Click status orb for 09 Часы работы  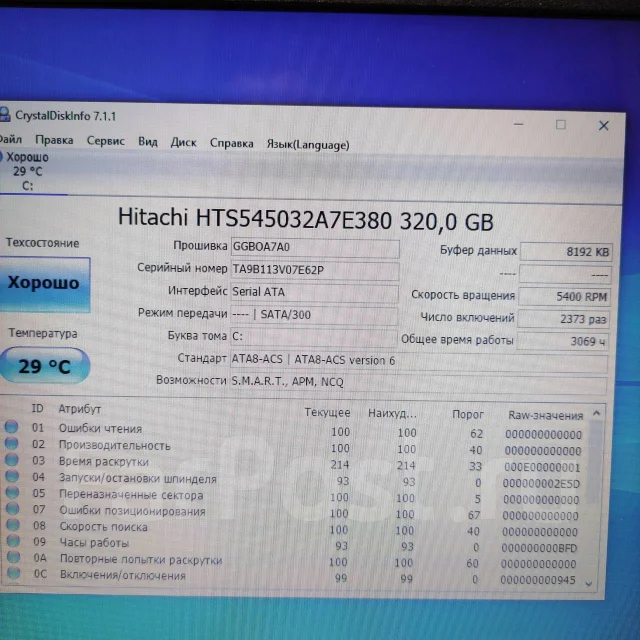coord(13,540)
